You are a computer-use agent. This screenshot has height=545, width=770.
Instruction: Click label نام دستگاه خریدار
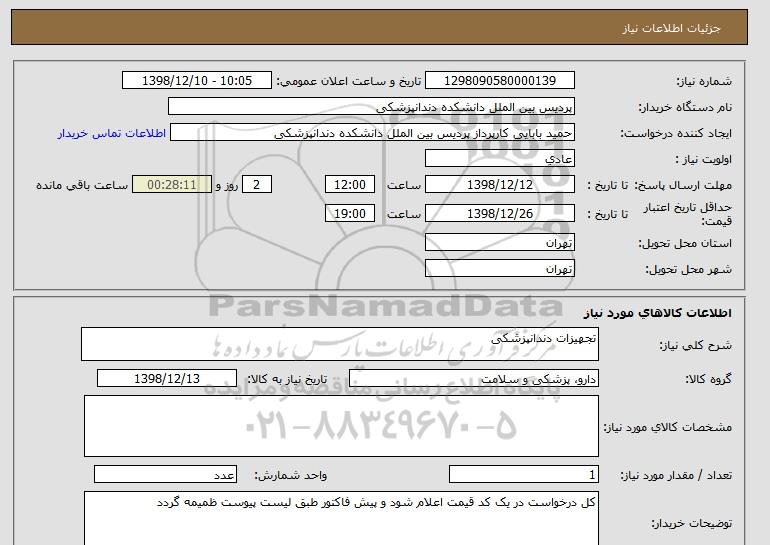(685, 107)
